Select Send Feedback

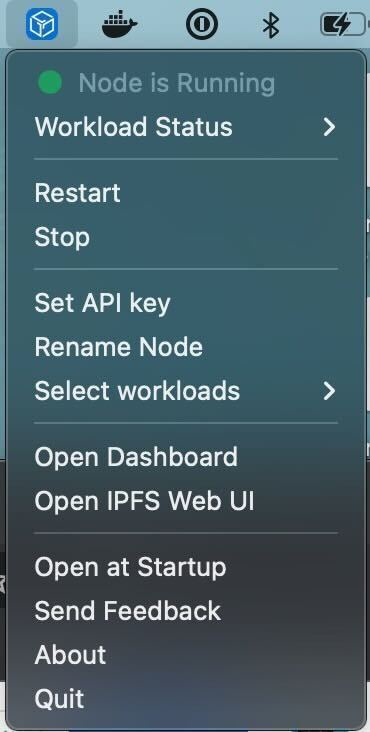186,612
